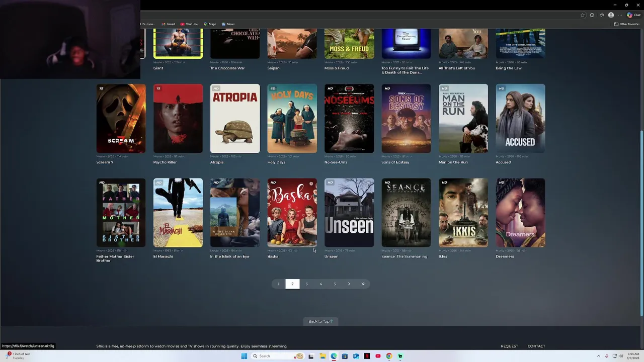The width and height of the screenshot is (644, 362).
Task: Open the REQUEST footer link
Action: (x=509, y=346)
